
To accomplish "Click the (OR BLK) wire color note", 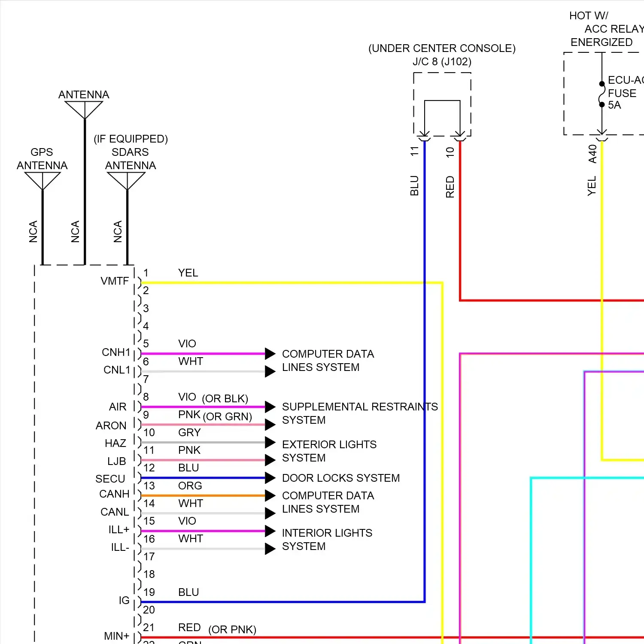I will [x=225, y=398].
